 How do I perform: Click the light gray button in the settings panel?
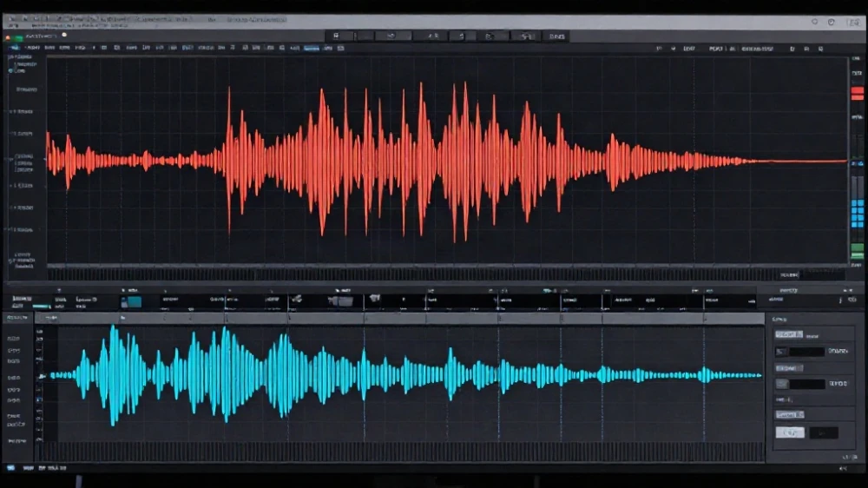(790, 432)
